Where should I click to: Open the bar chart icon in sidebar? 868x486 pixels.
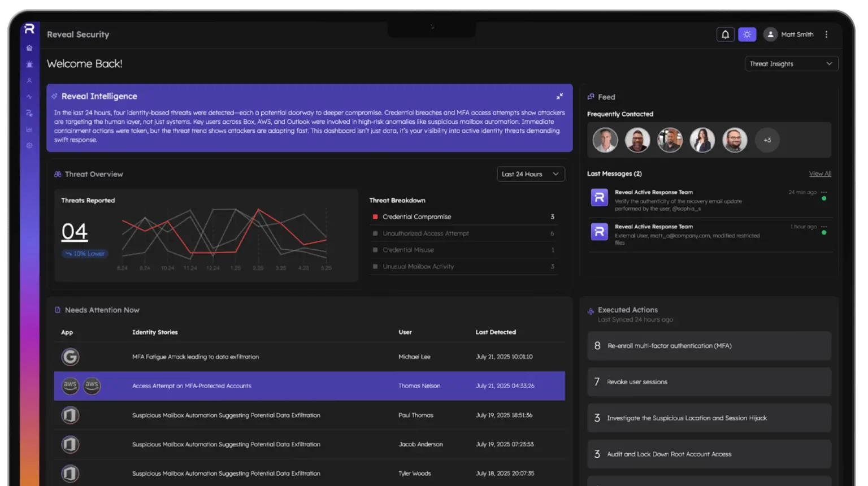29,129
